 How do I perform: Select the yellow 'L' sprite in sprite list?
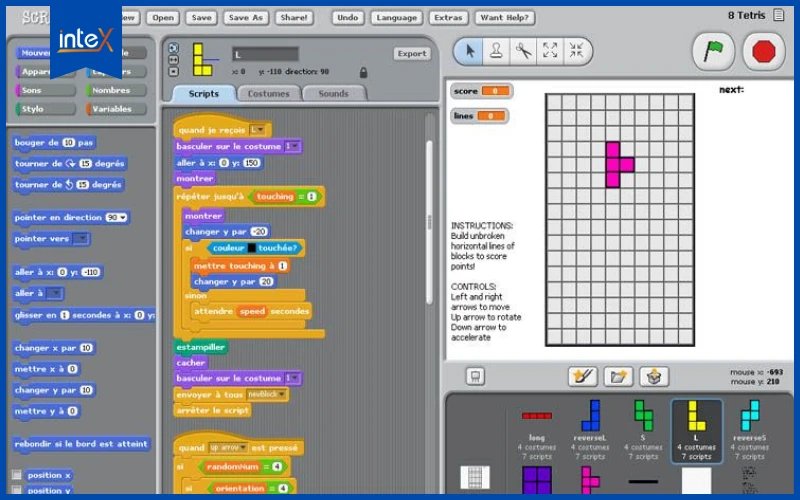pyautogui.click(x=696, y=431)
